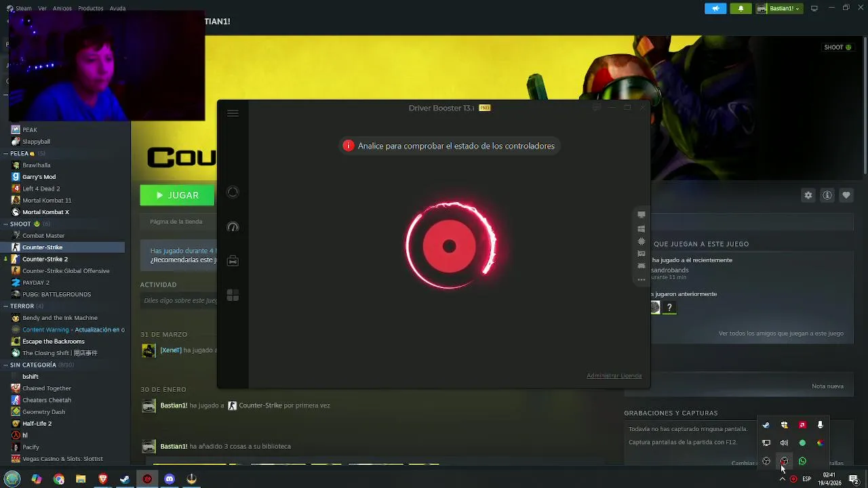This screenshot has height=488, width=868.
Task: Click SHOOT collection tag on banner
Action: (837, 47)
